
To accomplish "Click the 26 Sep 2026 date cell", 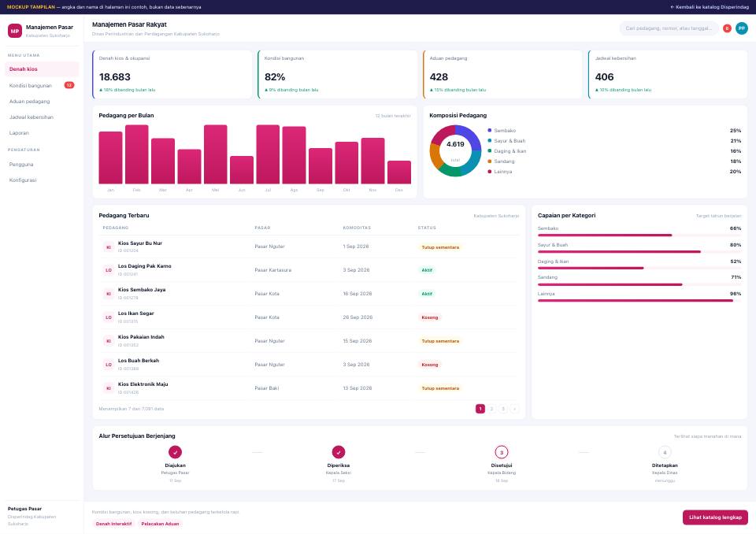I will (x=358, y=317).
